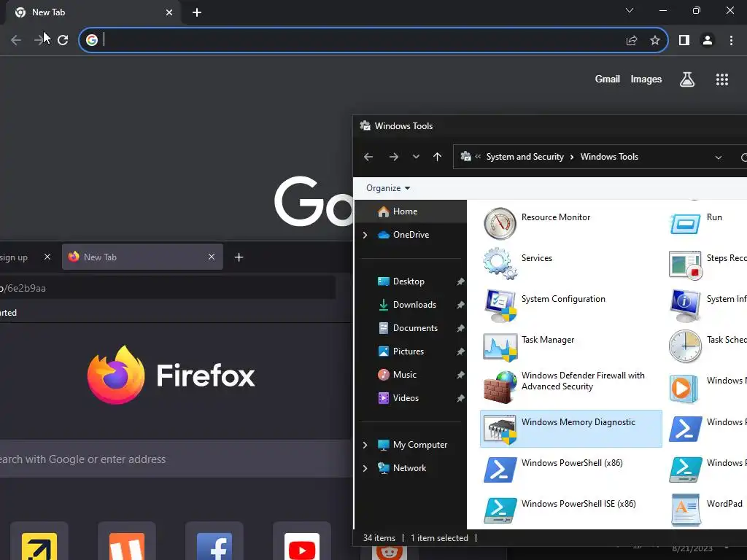Bookmark this tab with star icon

coord(655,41)
